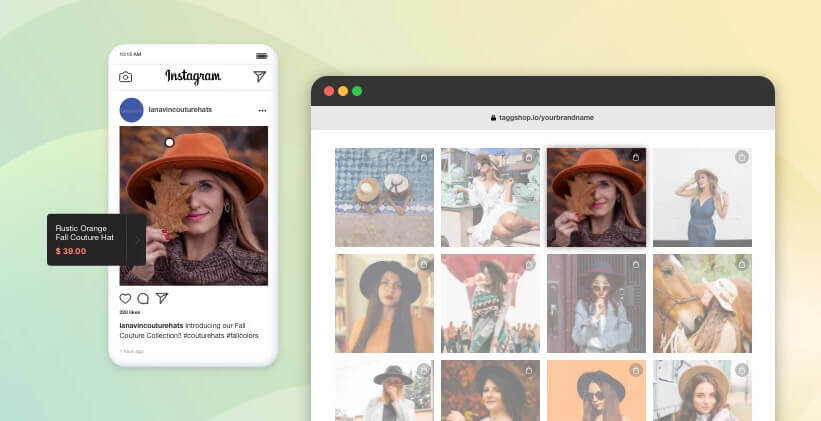
Task: Click the lanavincouturehats username in the post header
Action: [x=180, y=109]
